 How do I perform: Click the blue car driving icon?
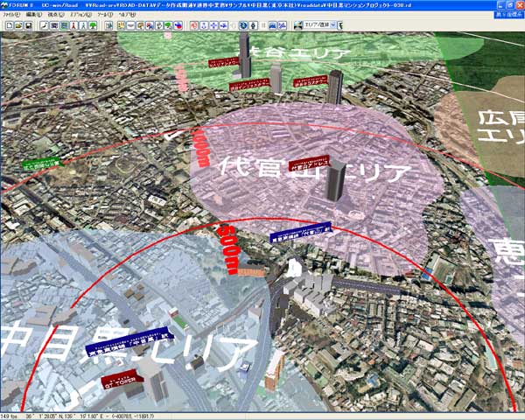click(273, 25)
